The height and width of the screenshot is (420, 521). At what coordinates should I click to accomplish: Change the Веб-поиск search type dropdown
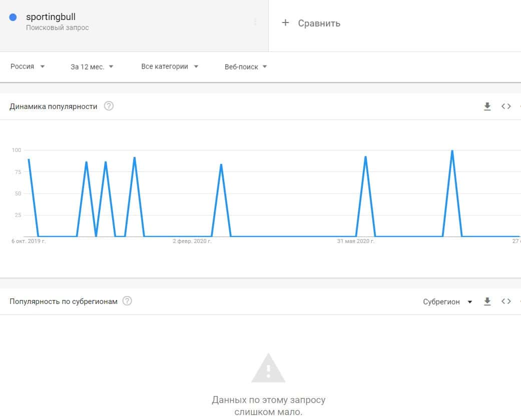click(x=246, y=66)
